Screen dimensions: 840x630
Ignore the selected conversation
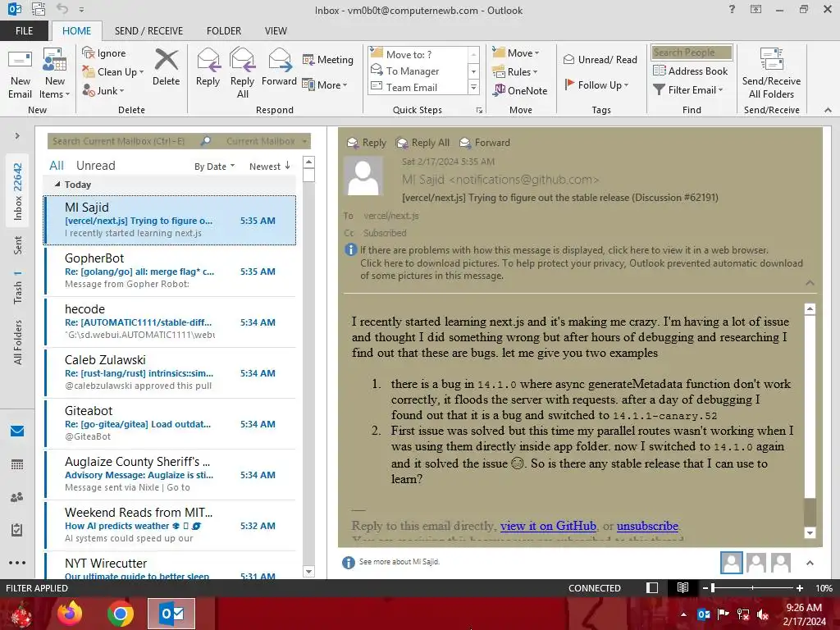(104, 53)
